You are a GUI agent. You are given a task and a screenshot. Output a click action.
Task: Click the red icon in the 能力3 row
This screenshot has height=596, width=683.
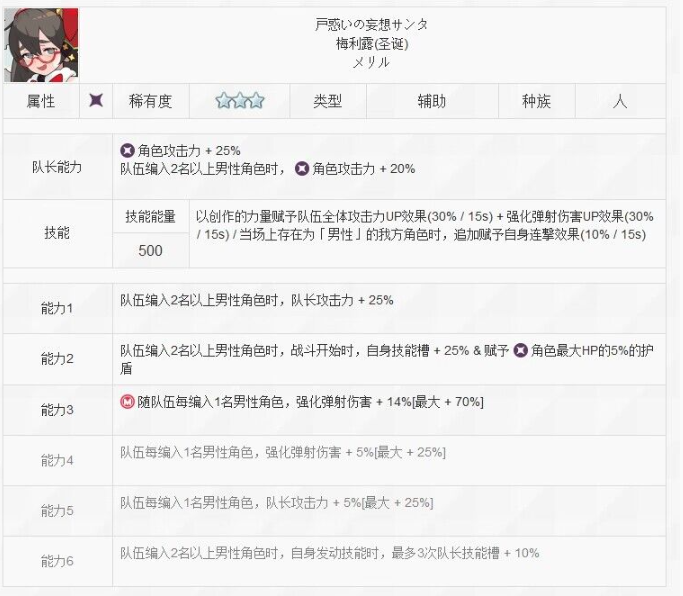point(126,402)
